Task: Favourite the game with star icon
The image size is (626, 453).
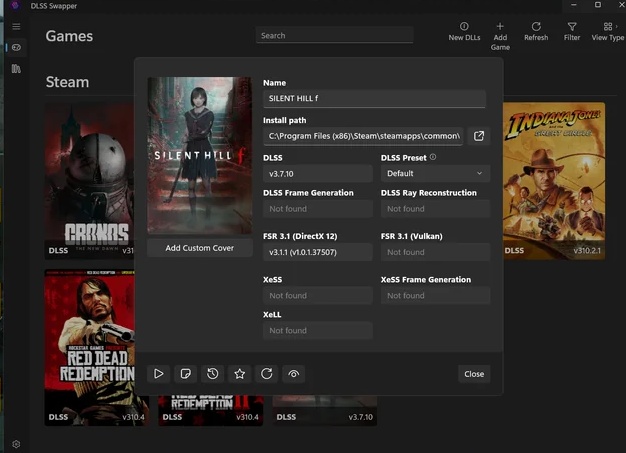Action: [x=240, y=374]
